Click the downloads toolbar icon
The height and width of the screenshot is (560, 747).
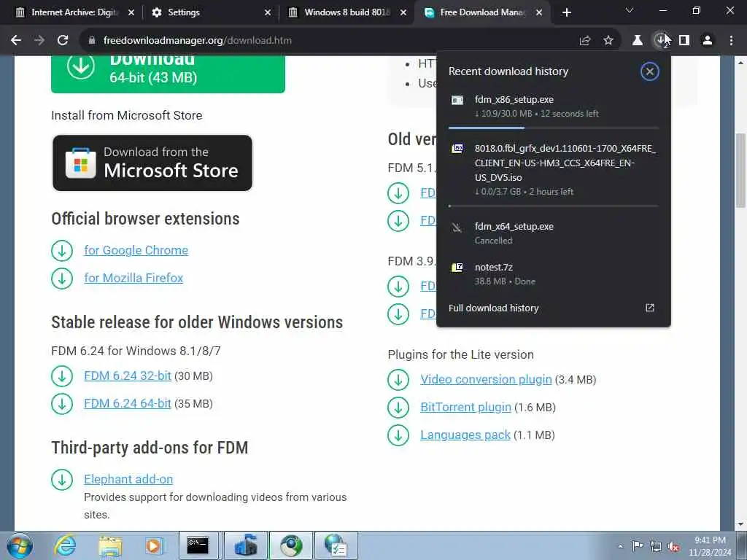(660, 41)
